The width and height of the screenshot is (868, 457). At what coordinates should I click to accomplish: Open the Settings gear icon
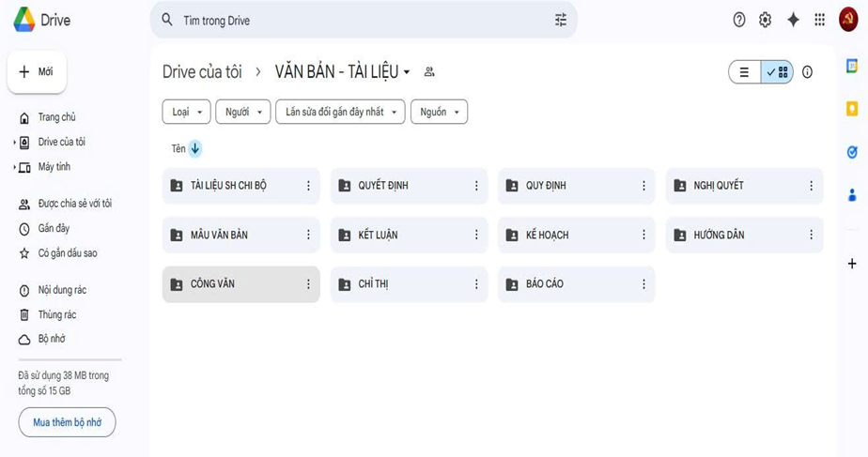(765, 20)
